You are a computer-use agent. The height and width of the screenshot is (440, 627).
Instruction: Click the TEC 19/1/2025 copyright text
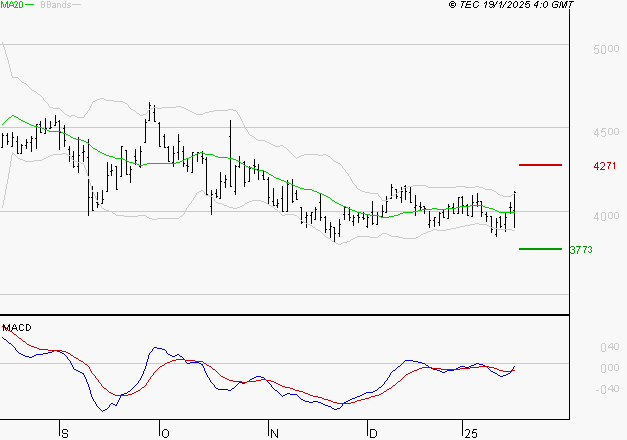[x=511, y=5]
